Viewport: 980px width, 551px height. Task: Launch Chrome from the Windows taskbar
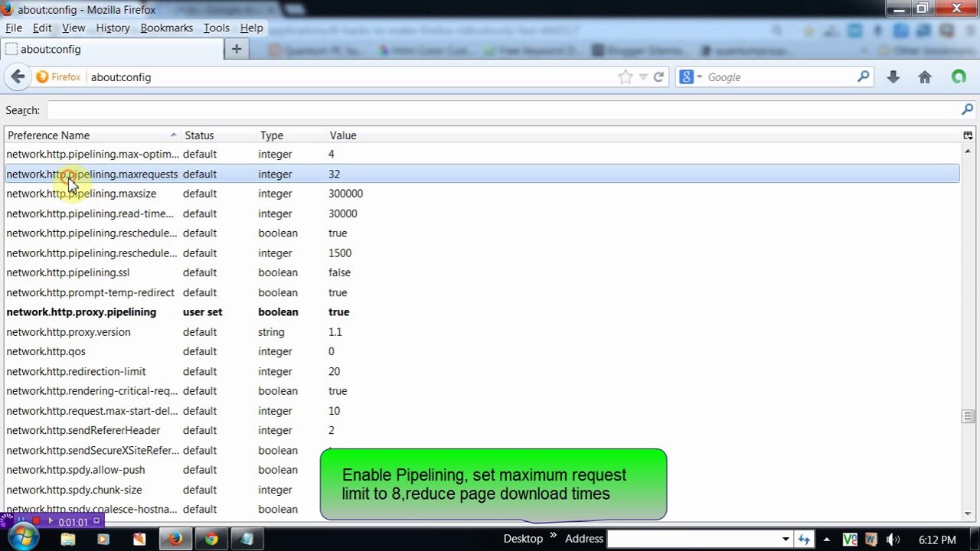pos(211,539)
